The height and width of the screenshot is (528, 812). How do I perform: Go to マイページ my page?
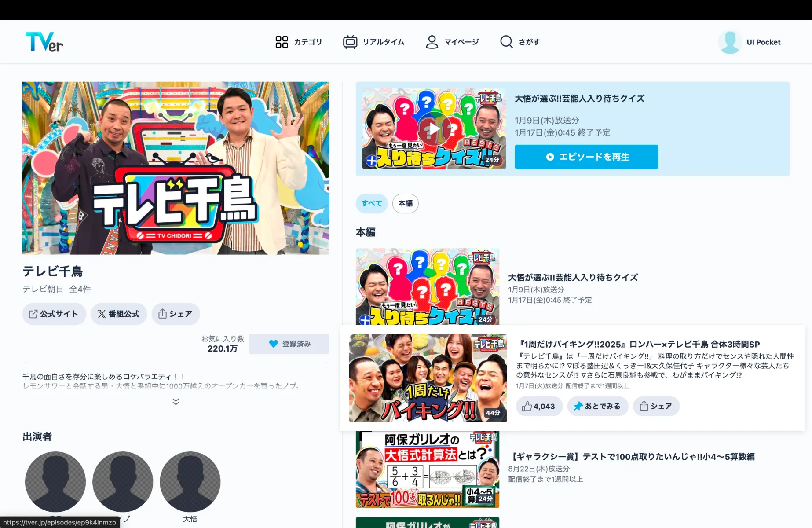(x=452, y=42)
